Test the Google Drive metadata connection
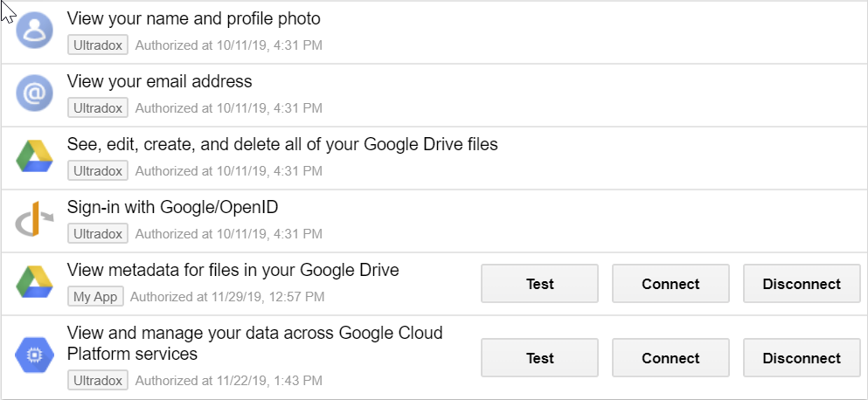This screenshot has width=868, height=400. click(539, 284)
